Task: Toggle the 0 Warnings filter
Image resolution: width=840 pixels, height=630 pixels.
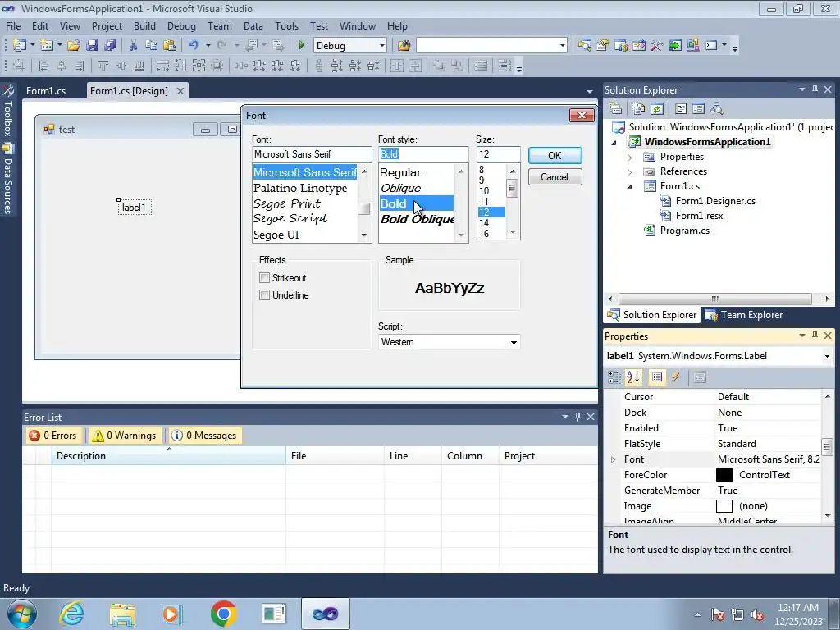Action: pos(125,436)
